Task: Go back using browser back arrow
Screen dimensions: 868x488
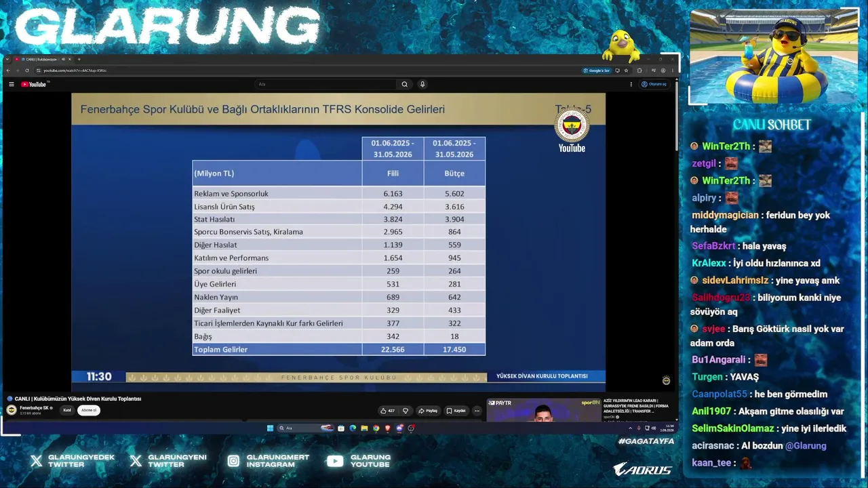Action: click(x=8, y=70)
